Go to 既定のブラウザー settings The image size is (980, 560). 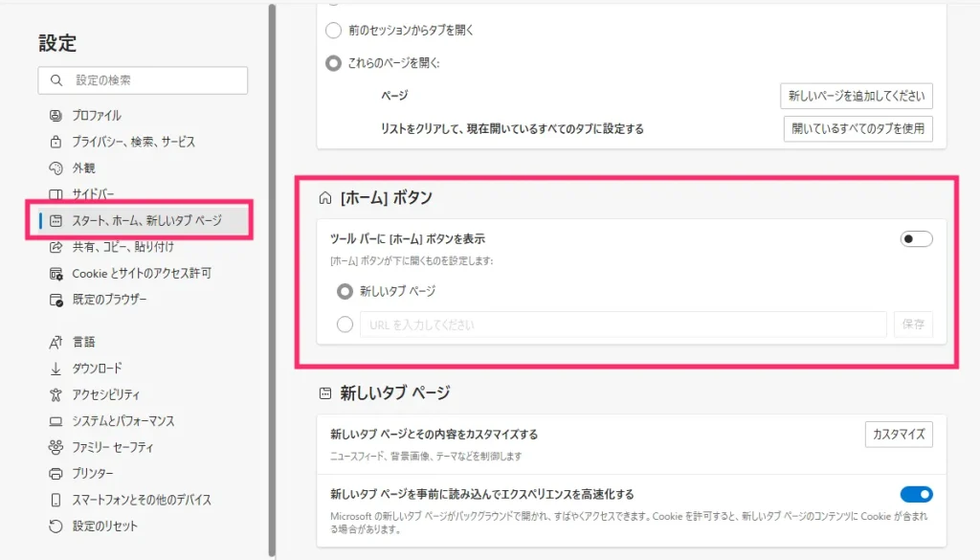click(109, 300)
